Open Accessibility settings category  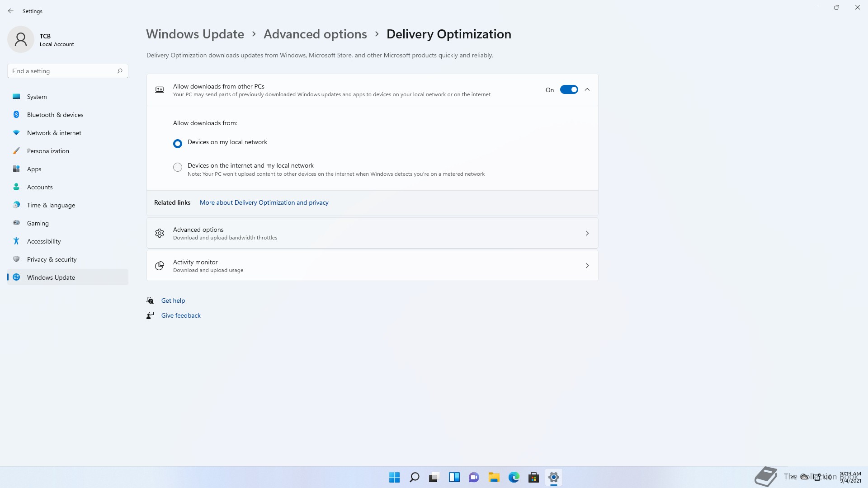[68, 241]
